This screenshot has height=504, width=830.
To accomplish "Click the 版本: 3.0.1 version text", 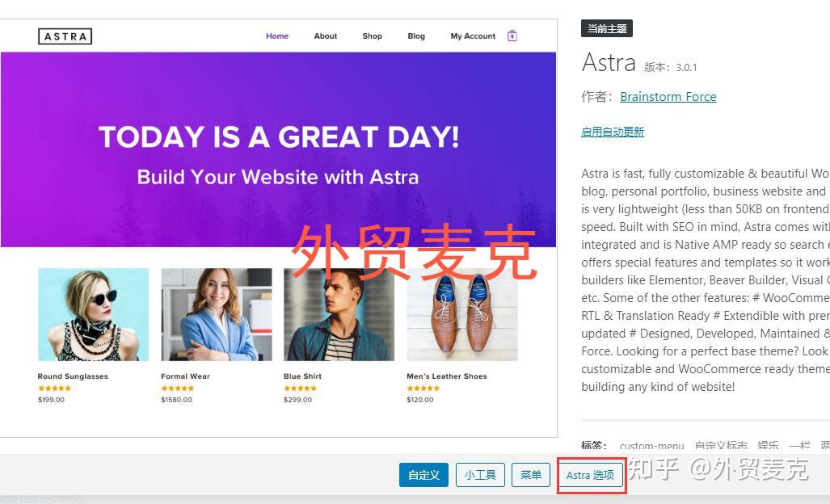I will click(x=671, y=67).
